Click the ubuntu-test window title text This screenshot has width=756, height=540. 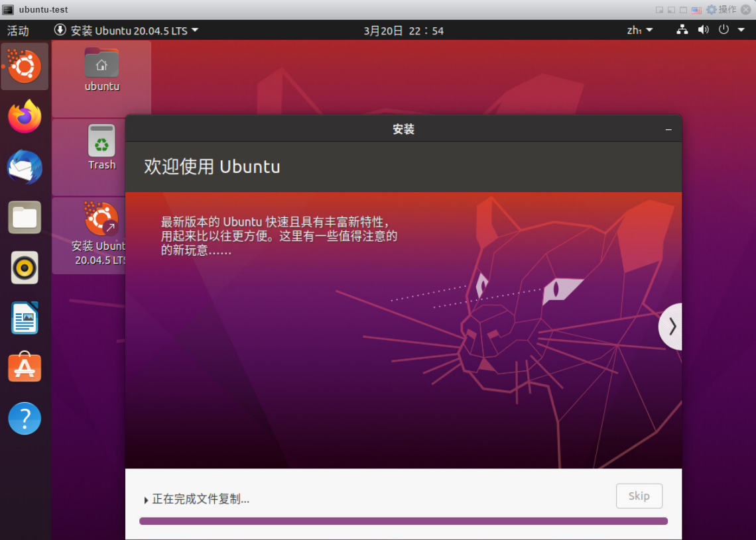pyautogui.click(x=43, y=10)
